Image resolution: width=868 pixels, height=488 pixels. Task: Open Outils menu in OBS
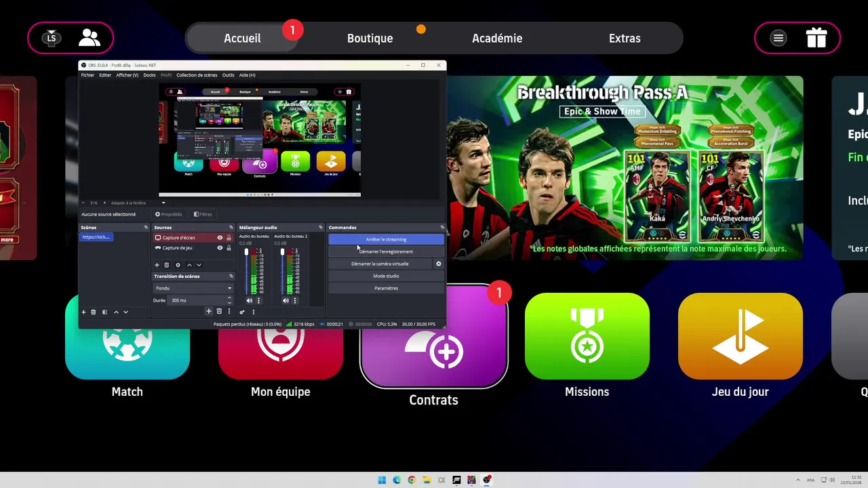(x=229, y=75)
